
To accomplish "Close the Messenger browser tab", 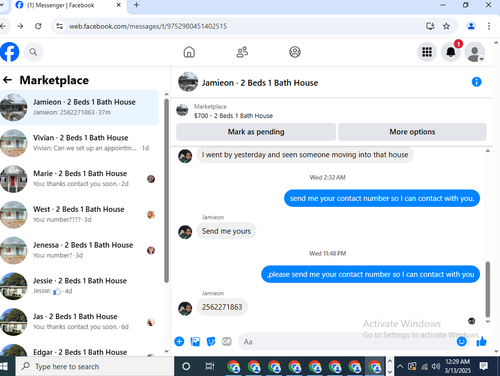I will [x=118, y=5].
